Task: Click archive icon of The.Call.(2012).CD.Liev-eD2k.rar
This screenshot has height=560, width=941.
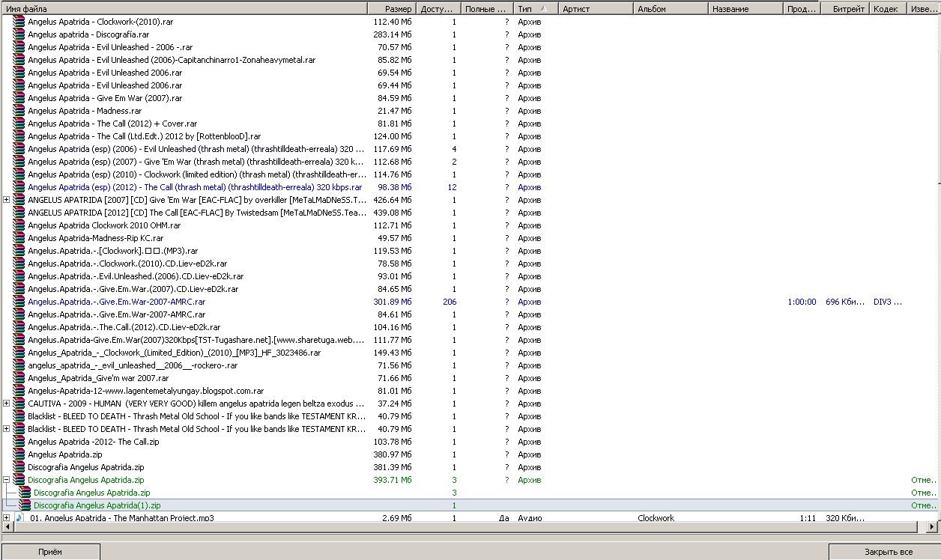Action: coord(19,327)
